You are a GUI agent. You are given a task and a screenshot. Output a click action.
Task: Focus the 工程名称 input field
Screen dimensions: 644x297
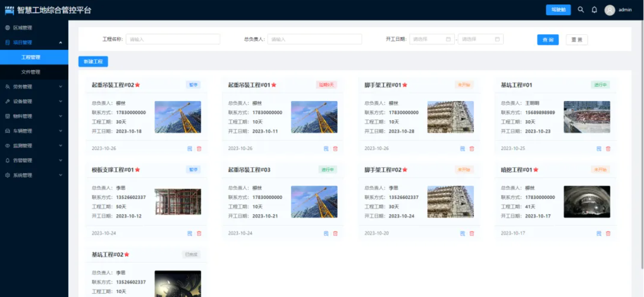pyautogui.click(x=173, y=39)
